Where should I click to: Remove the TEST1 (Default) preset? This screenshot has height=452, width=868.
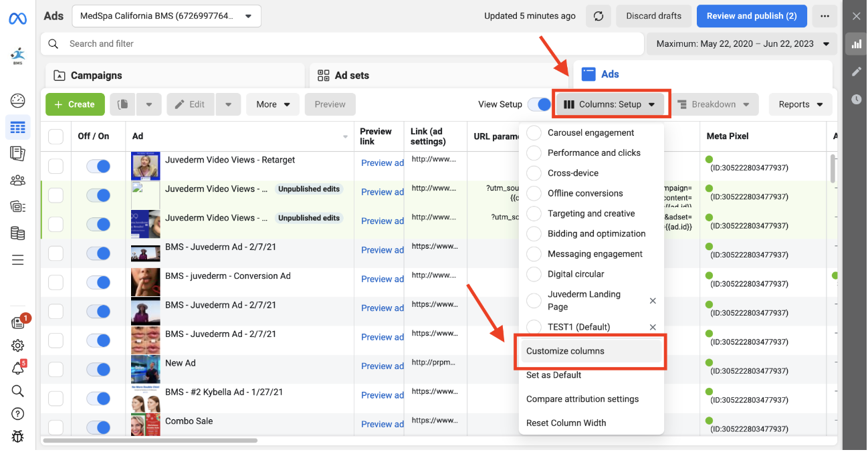pos(653,327)
